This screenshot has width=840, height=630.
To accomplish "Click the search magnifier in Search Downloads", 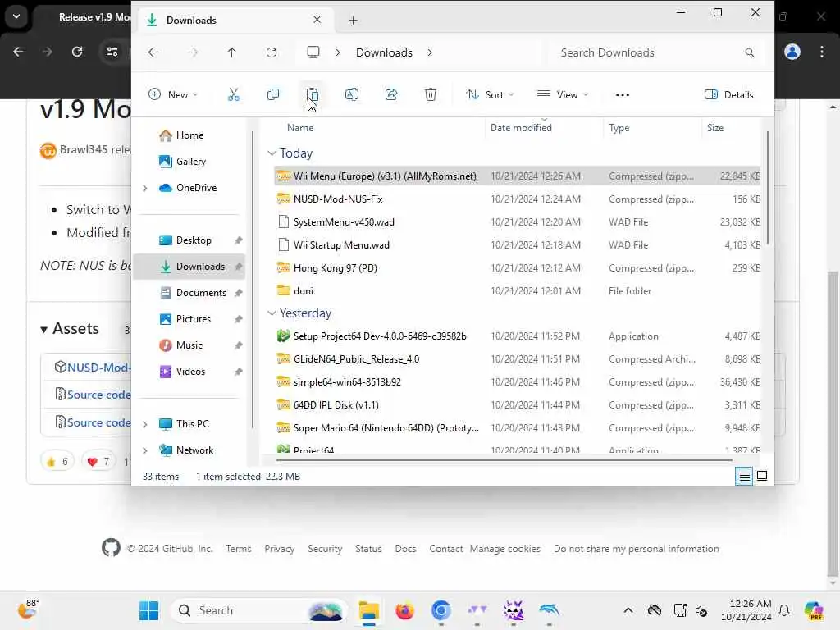I will (x=750, y=52).
